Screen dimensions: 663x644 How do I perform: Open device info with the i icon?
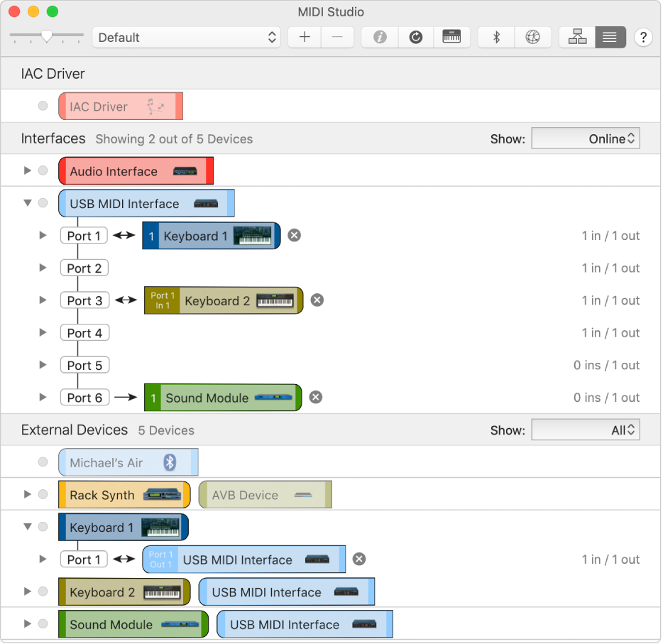[380, 38]
